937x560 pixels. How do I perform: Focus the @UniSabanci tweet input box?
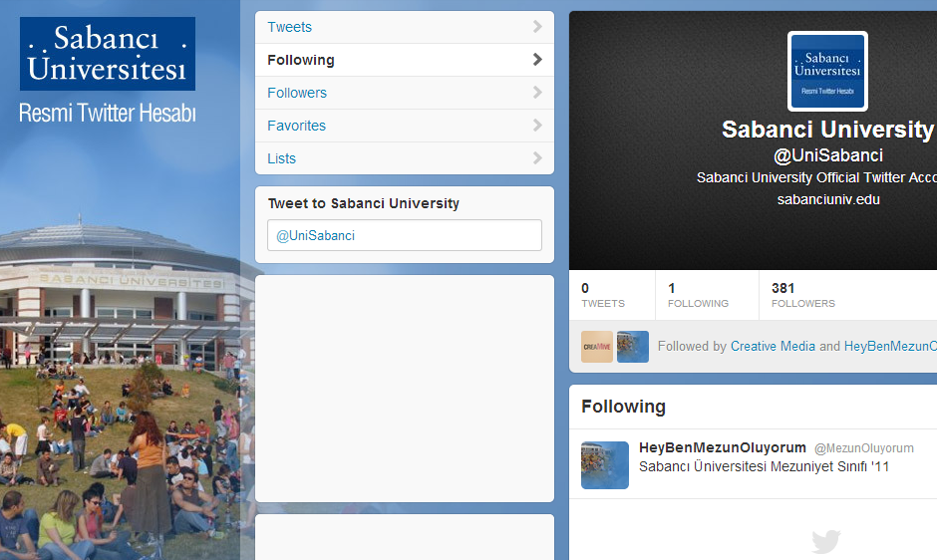(x=405, y=235)
